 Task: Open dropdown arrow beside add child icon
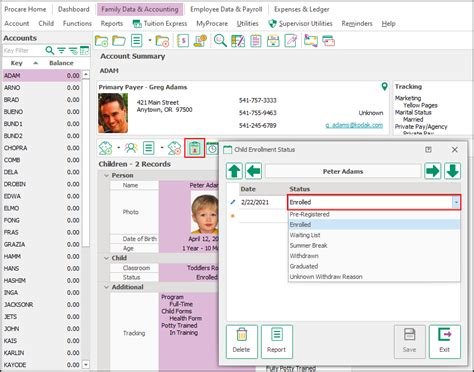pos(118,148)
